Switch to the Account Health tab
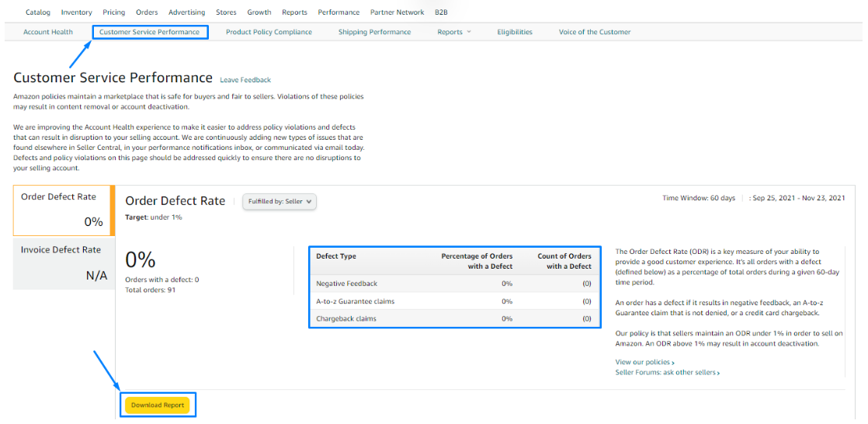 pyautogui.click(x=48, y=32)
